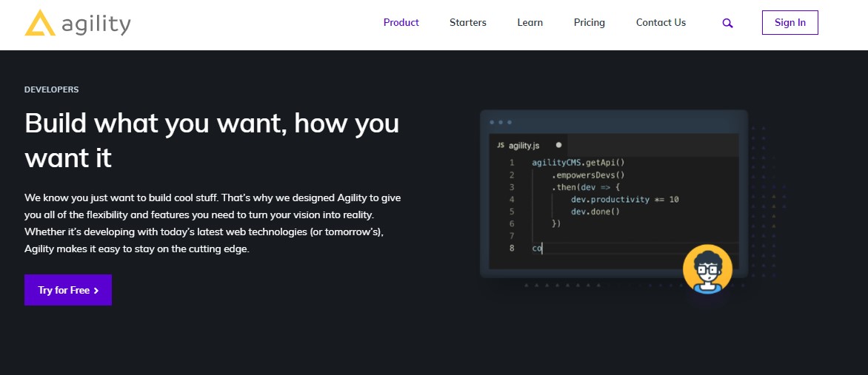Open the Learn menu
Screen dimensions: 868x375
pos(530,23)
